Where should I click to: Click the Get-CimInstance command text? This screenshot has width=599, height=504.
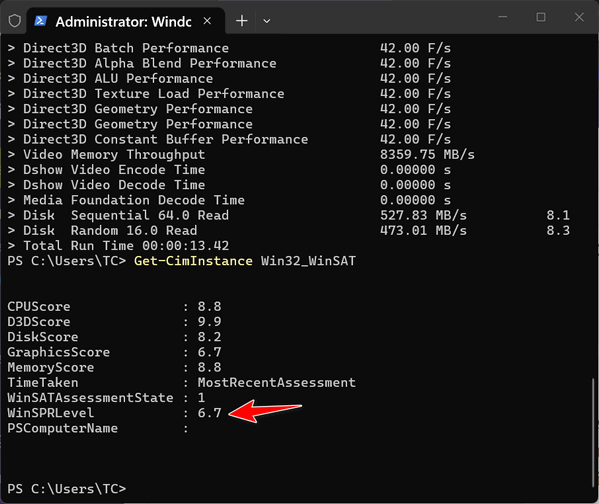(x=193, y=261)
